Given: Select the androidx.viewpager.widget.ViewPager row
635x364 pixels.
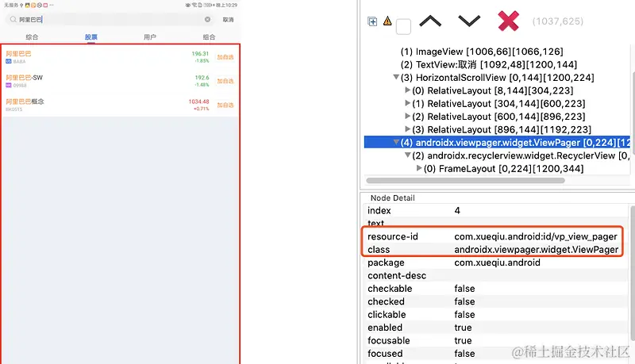Looking at the screenshot, I should [x=497, y=143].
